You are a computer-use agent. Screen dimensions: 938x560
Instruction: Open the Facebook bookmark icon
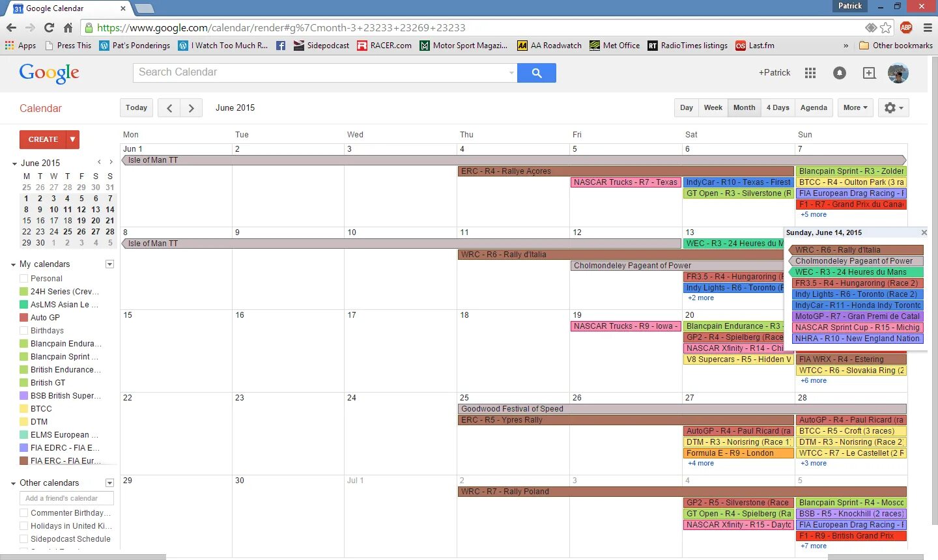pos(281,46)
